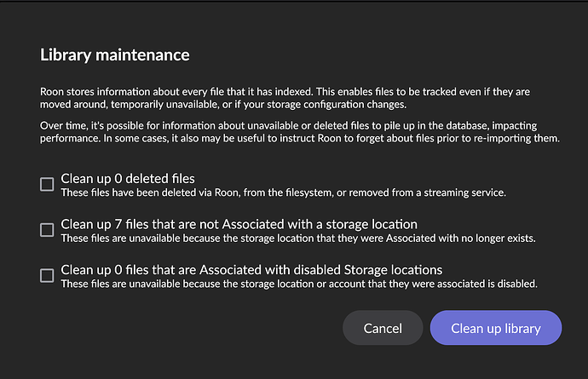Click the description mentioning account is disabled

coord(299,284)
